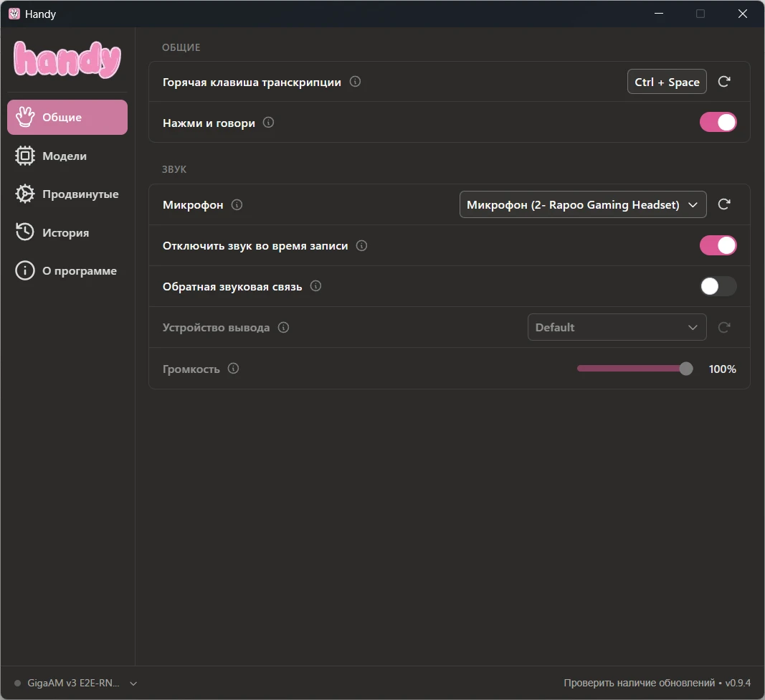Open the Общие settings tab
Screen dimensions: 765x700
tap(67, 117)
